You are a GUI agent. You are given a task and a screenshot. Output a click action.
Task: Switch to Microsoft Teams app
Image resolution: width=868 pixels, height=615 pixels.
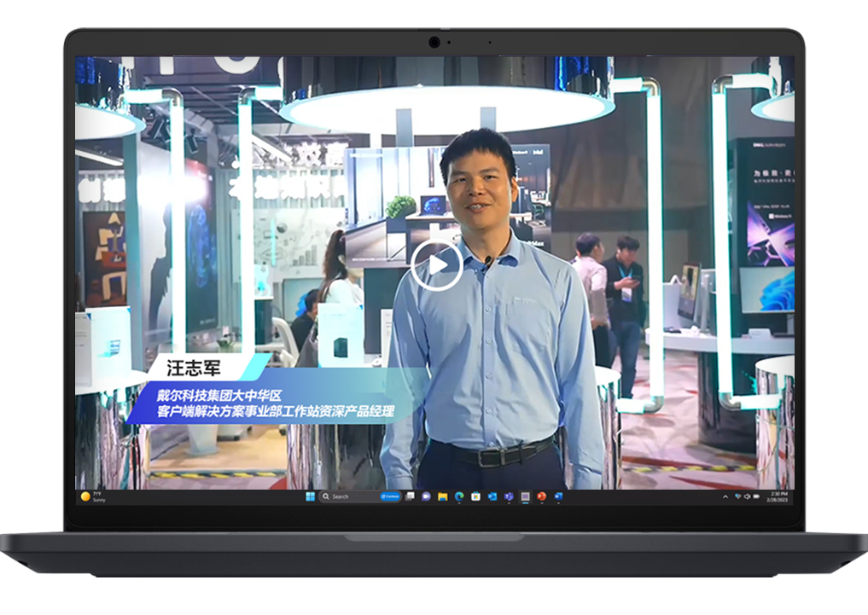click(509, 496)
